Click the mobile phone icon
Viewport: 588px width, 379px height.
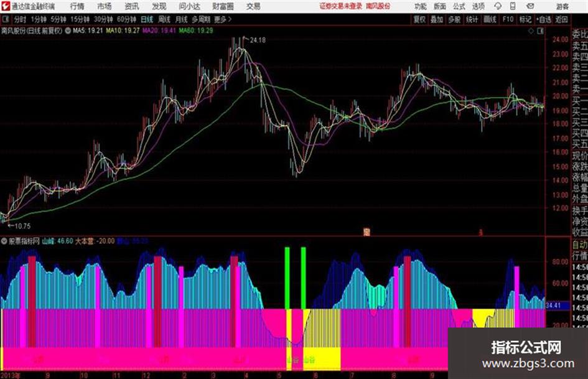[513, 6]
